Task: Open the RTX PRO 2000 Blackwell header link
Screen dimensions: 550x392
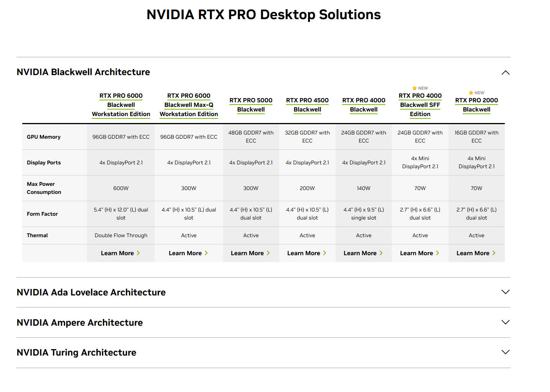Action: pyautogui.click(x=476, y=105)
